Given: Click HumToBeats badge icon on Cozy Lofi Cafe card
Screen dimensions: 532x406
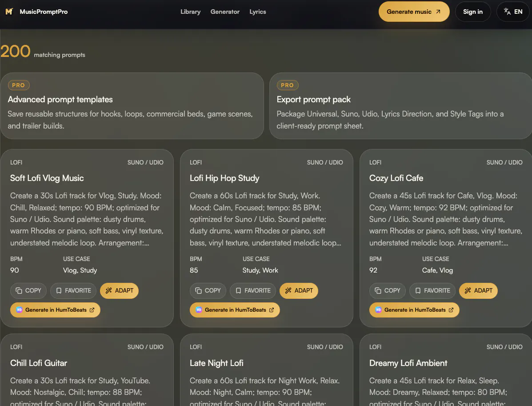Looking at the screenshot, I should 378,310.
